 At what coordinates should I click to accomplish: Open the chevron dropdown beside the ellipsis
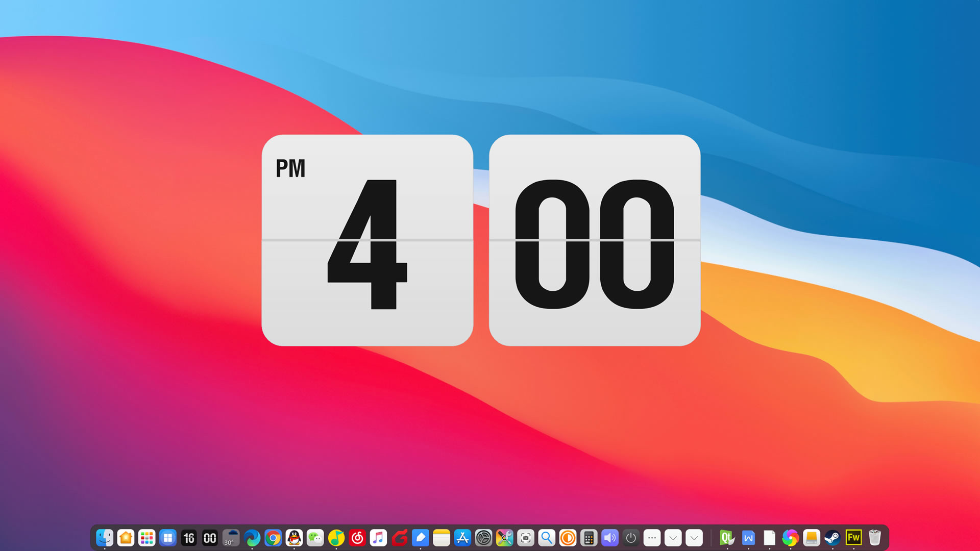click(673, 538)
